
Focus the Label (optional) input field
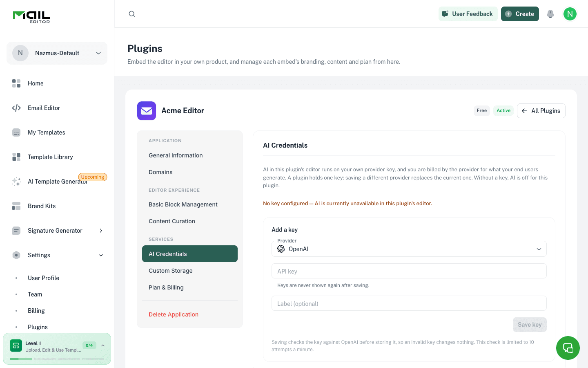point(409,303)
